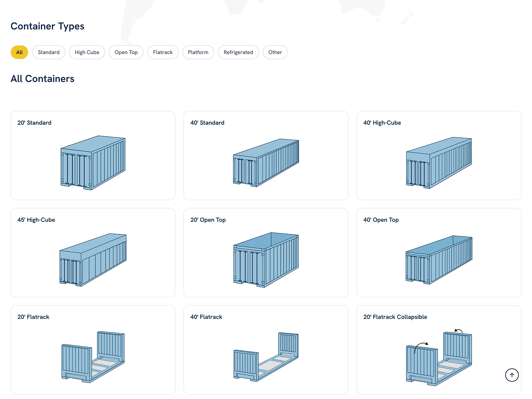Open the 40' Flatrack container illustration
532x399 pixels.
266,357
